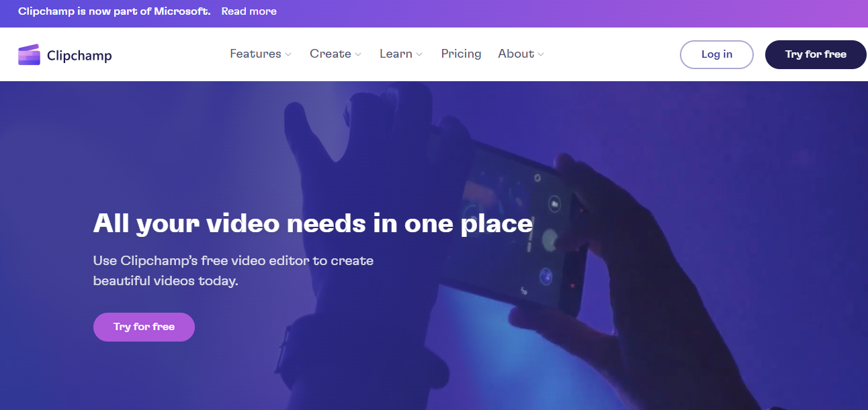Click the dropdown arrow next to Learn
Screen dimensions: 868x410
pos(419,55)
